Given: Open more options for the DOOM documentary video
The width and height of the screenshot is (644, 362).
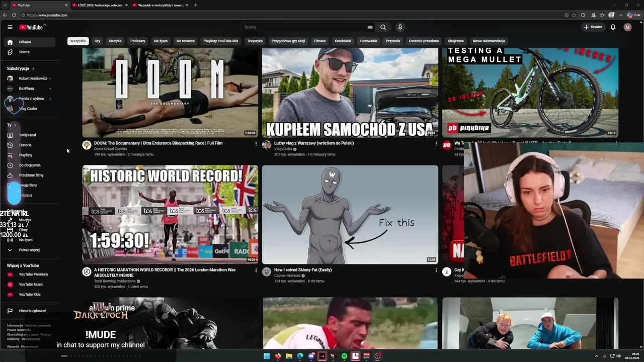Looking at the screenshot, I should point(256,144).
